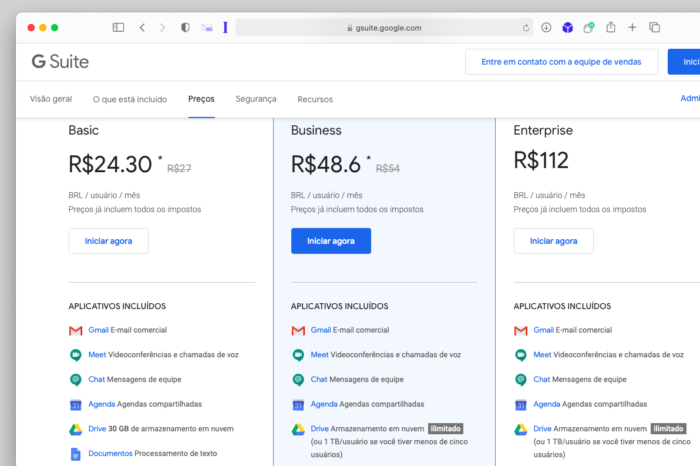Open the Gmail link in Business plan
700x466 pixels.
point(321,330)
